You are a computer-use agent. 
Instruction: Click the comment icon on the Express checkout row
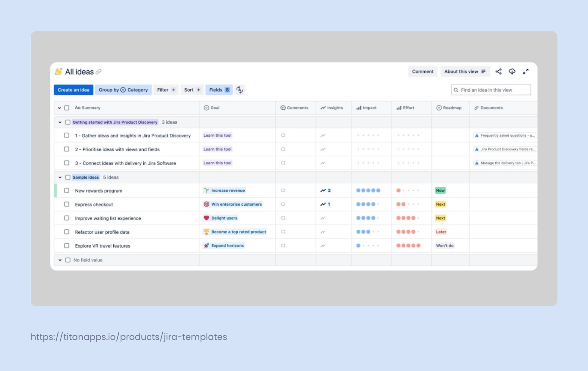tap(283, 204)
